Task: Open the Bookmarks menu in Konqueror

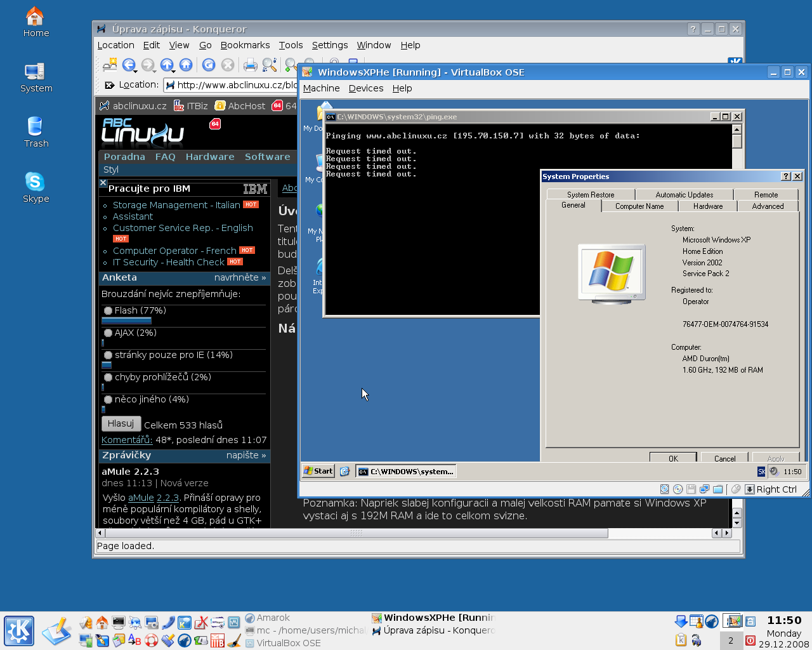Action: [x=245, y=45]
